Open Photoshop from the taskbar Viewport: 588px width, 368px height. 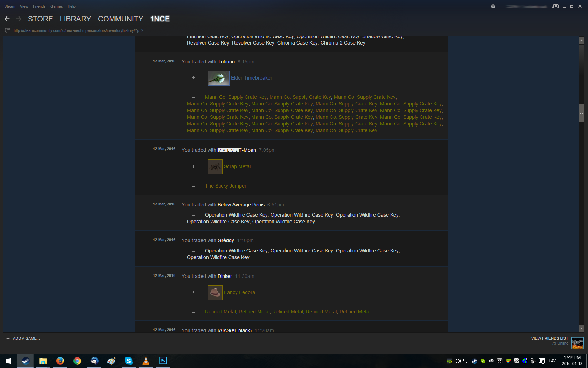point(163,361)
